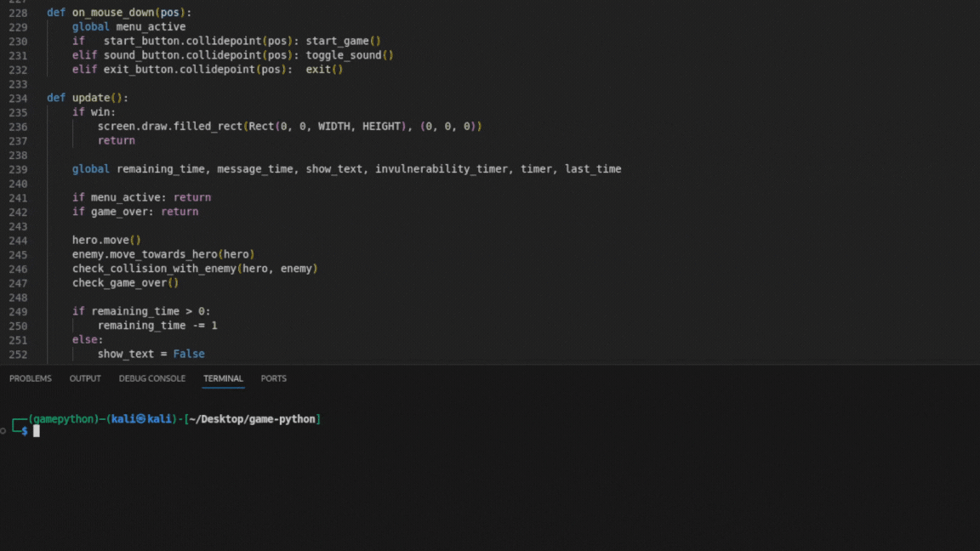Click line number 234 in the gutter
This screenshot has width=980, height=551.
tap(18, 98)
